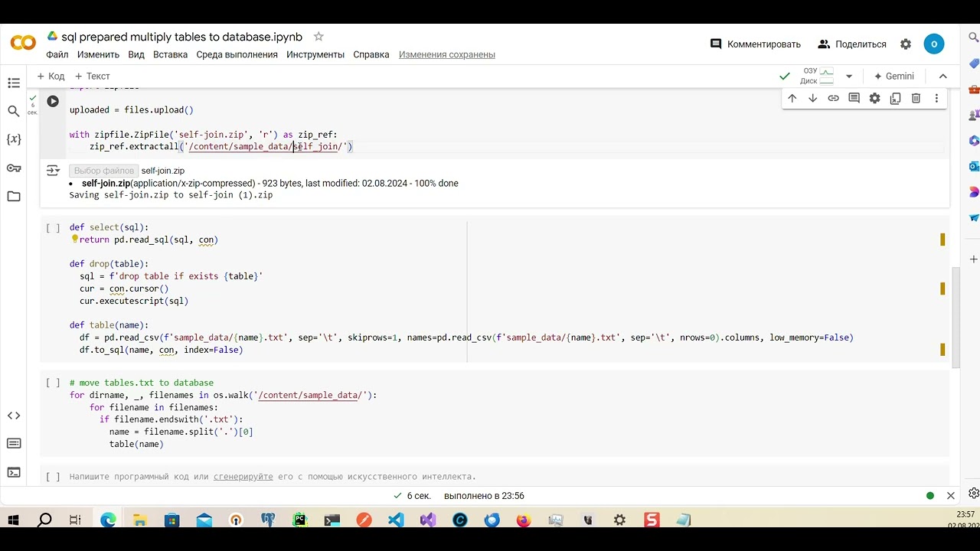Go to Colab home via CO logo

pyautogui.click(x=23, y=44)
